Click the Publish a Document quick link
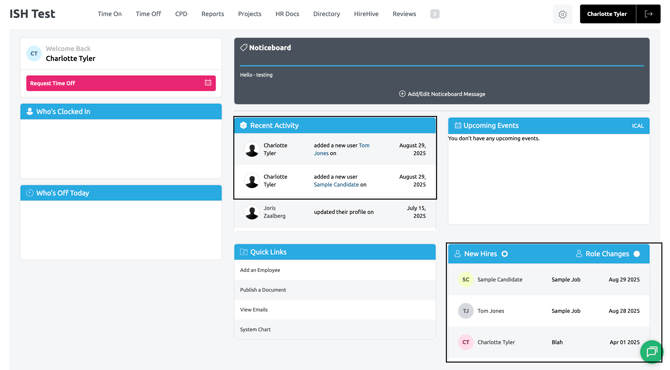Image resolution: width=670 pixels, height=370 pixels. 263,290
